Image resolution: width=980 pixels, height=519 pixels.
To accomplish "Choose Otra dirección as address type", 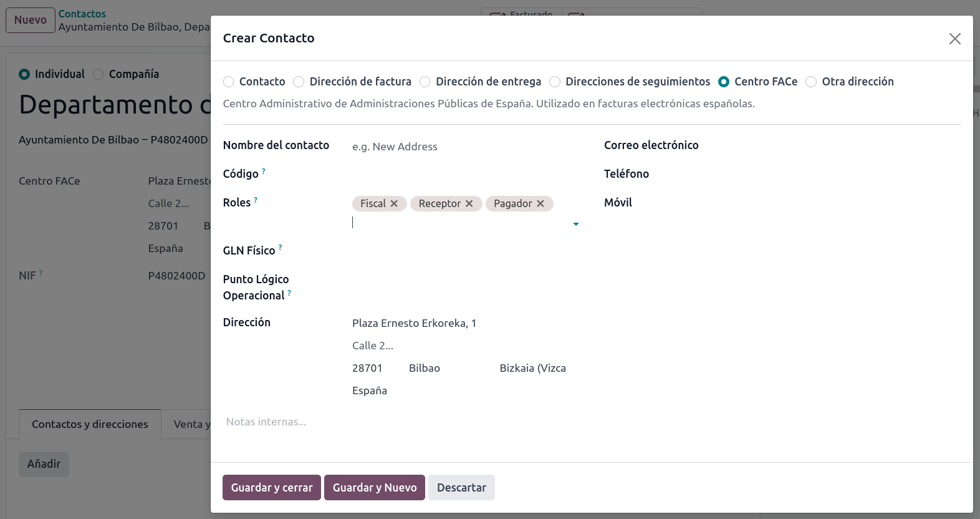I will 811,82.
